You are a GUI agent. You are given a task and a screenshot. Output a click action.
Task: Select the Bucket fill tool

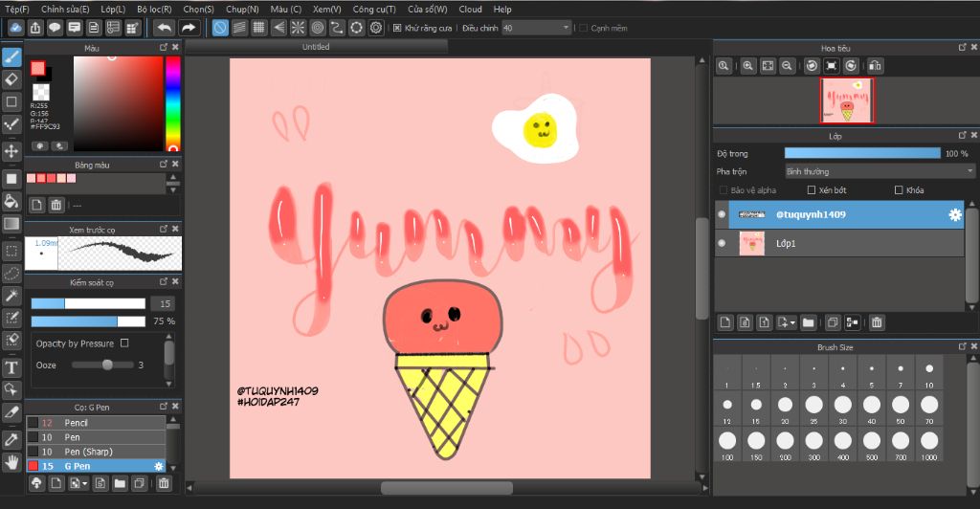coord(11,201)
